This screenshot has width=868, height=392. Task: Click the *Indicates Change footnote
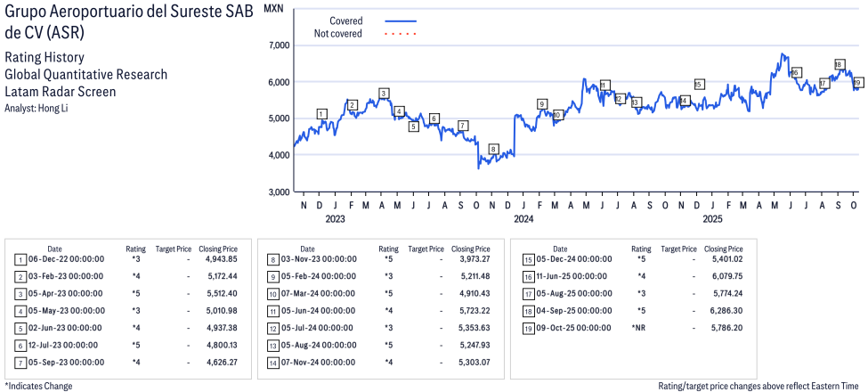pos(38,386)
